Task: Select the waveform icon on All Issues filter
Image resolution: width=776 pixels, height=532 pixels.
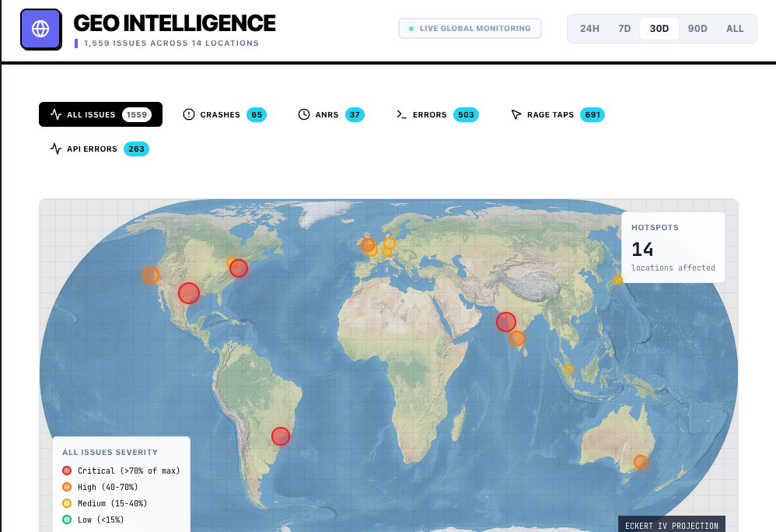Action: pyautogui.click(x=58, y=114)
